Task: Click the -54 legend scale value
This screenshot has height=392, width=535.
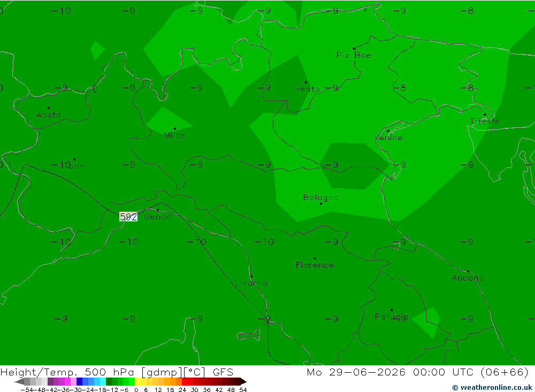Action: (27, 390)
